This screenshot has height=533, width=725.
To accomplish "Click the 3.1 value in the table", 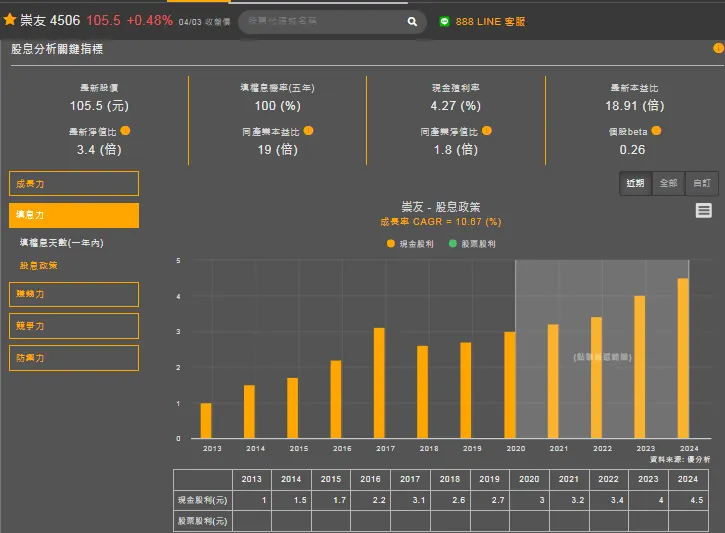I will pyautogui.click(x=418, y=500).
